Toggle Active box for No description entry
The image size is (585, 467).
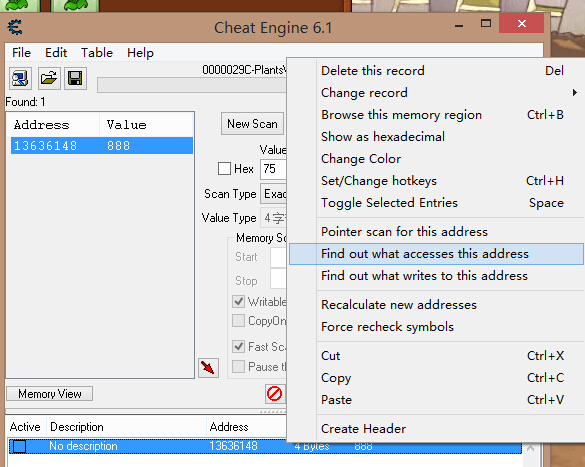[19, 446]
